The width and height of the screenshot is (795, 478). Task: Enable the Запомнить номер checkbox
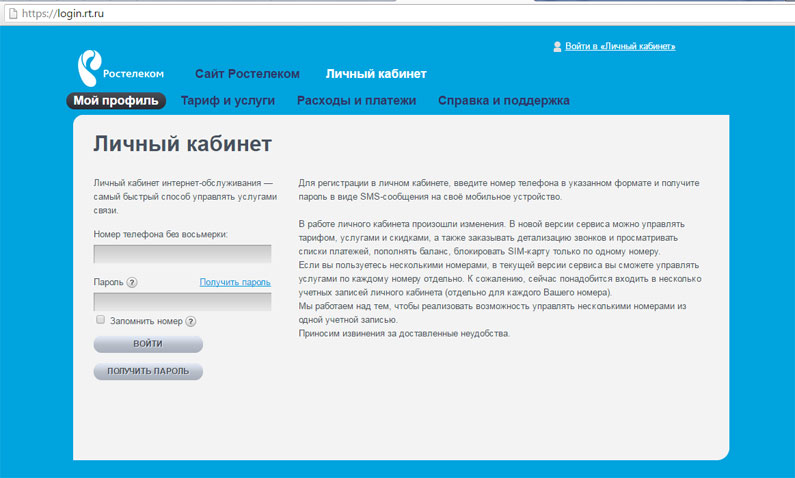[100, 320]
